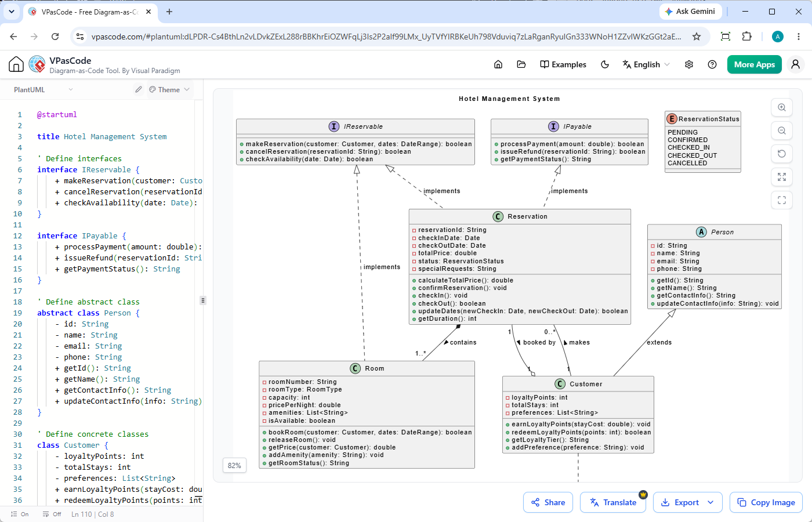
Task: Click Ask Gemini in browser toolbar
Action: click(690, 11)
